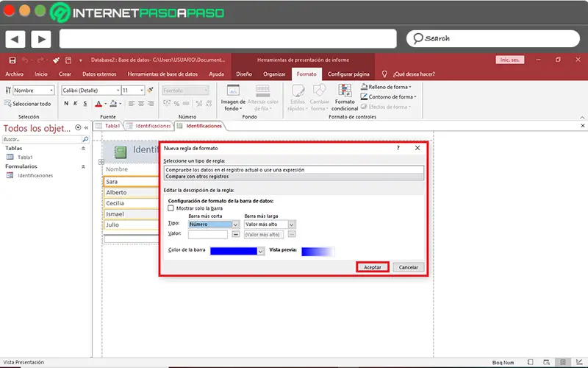The height and width of the screenshot is (368, 588).
Task: Open the Calibri (Detalle) font dropdown
Action: pyautogui.click(x=118, y=91)
